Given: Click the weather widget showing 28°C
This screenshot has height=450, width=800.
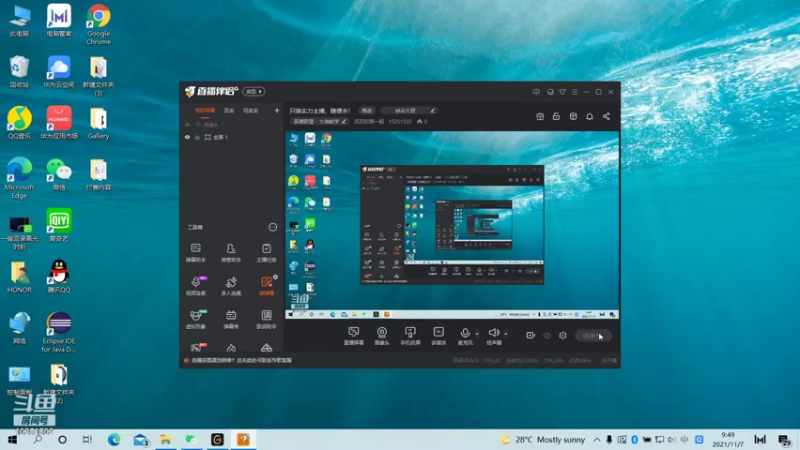Looking at the screenshot, I should [543, 439].
